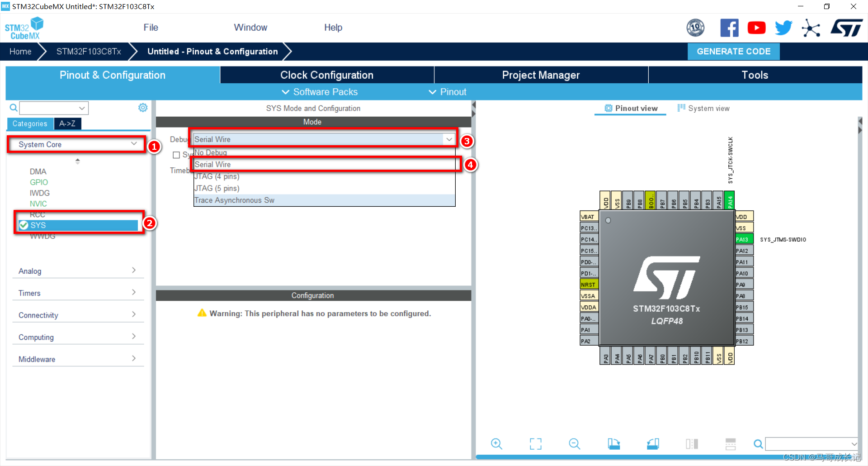868x466 pixels.
Task: Toggle the checkbox under Debug dropdown
Action: [176, 155]
